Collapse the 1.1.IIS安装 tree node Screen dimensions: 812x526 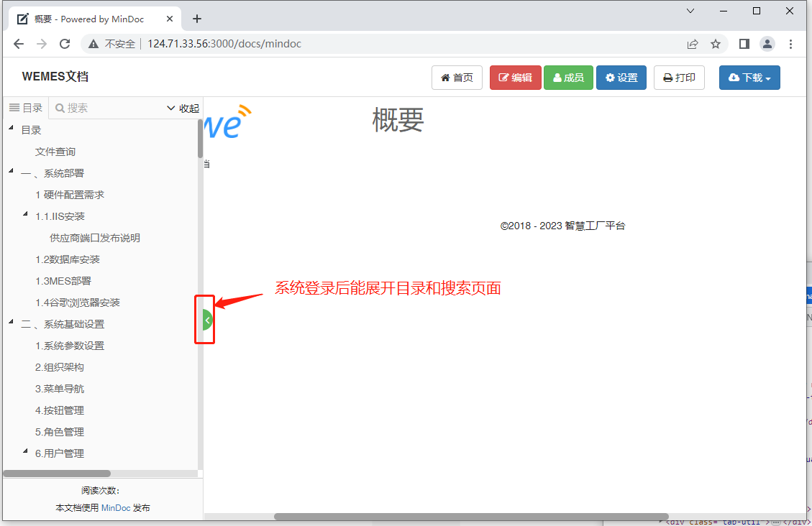click(25, 215)
